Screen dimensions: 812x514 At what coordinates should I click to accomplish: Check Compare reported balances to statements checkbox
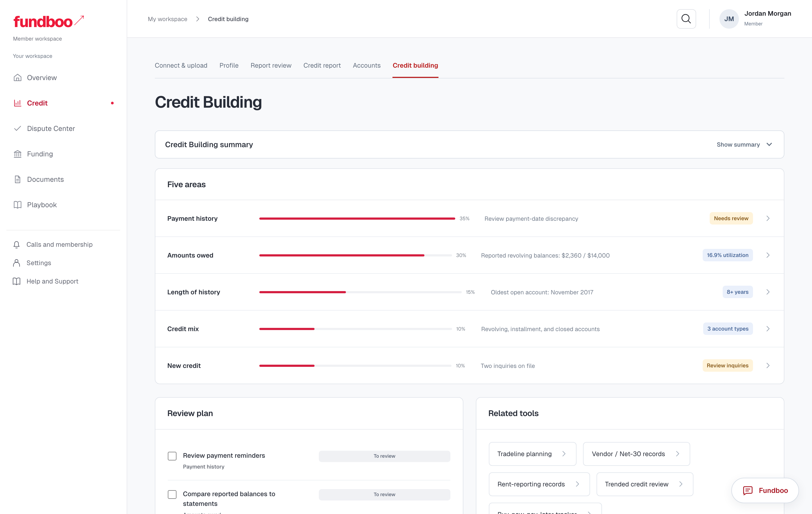tap(172, 495)
